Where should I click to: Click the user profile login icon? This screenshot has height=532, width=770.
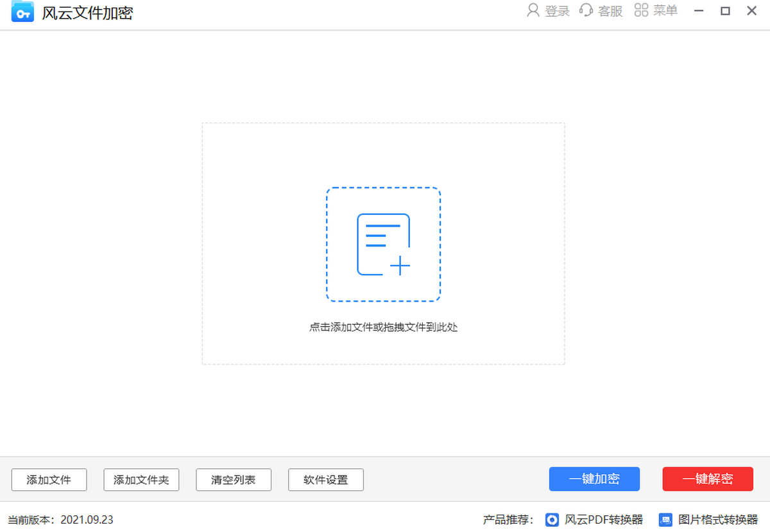[x=533, y=10]
